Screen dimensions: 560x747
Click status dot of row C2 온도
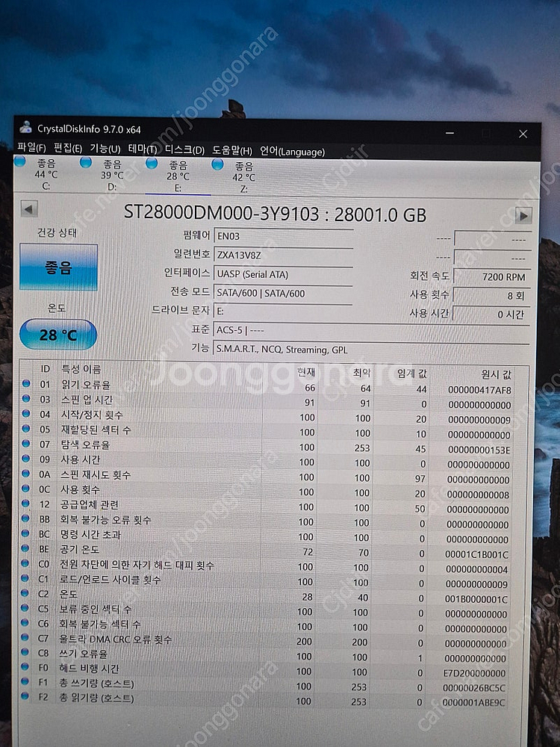click(25, 593)
